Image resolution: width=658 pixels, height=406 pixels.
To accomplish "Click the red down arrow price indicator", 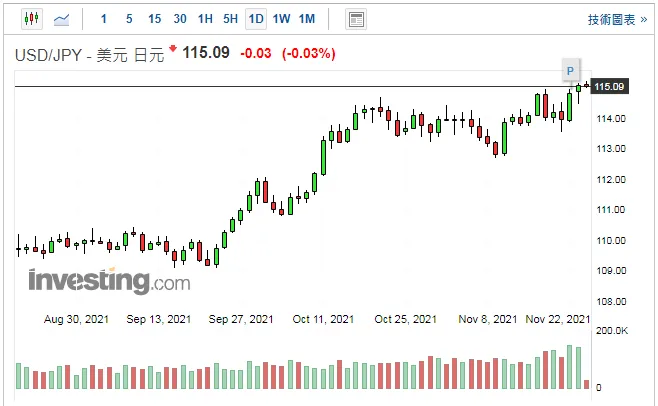I will point(172,48).
